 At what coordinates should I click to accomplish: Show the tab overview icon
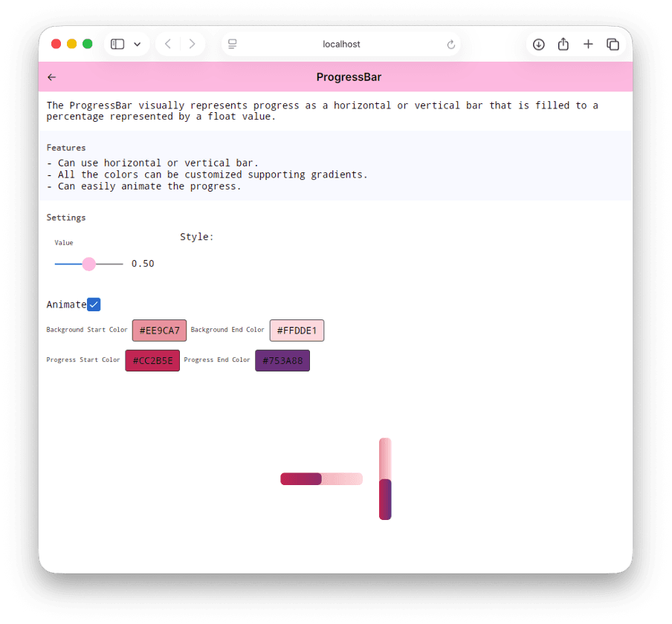(613, 44)
